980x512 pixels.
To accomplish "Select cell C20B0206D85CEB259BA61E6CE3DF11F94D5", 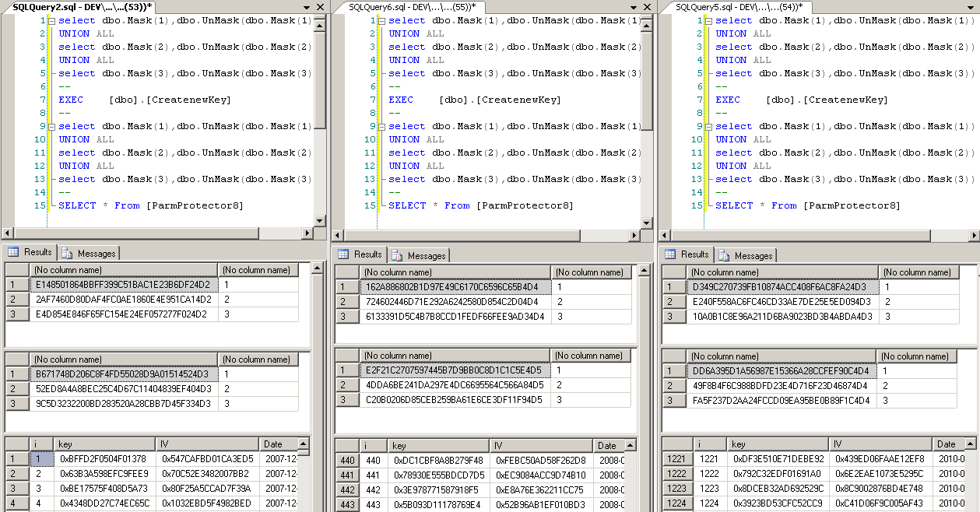I will (x=455, y=400).
